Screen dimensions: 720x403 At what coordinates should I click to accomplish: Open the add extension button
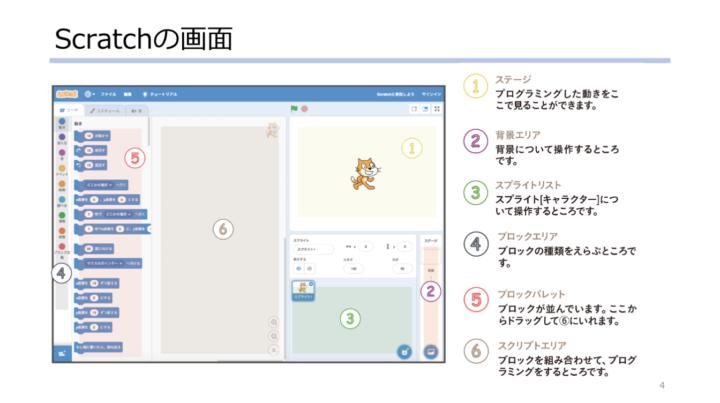[x=62, y=353]
